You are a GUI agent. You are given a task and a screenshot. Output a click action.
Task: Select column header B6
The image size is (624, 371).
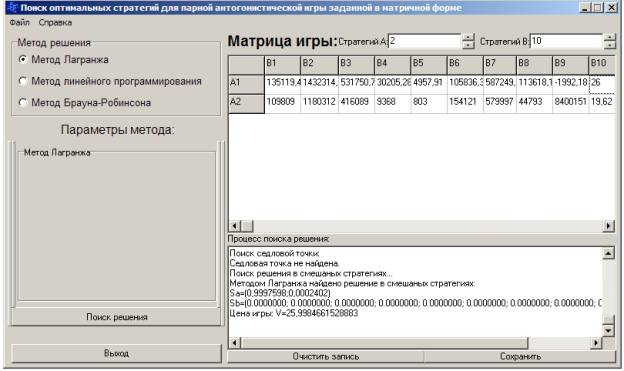coord(465,65)
